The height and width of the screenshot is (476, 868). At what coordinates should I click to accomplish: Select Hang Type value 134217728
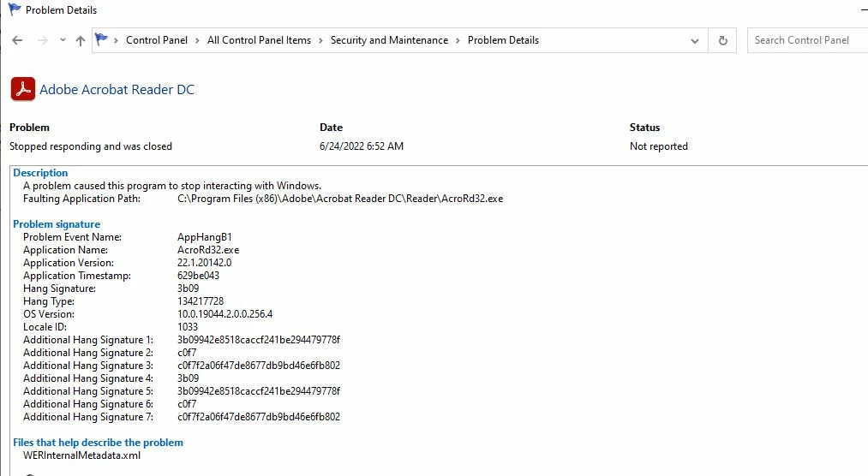pos(201,301)
